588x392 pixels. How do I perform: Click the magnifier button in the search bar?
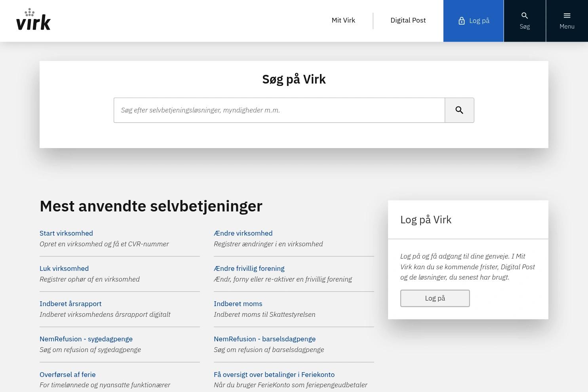(459, 110)
